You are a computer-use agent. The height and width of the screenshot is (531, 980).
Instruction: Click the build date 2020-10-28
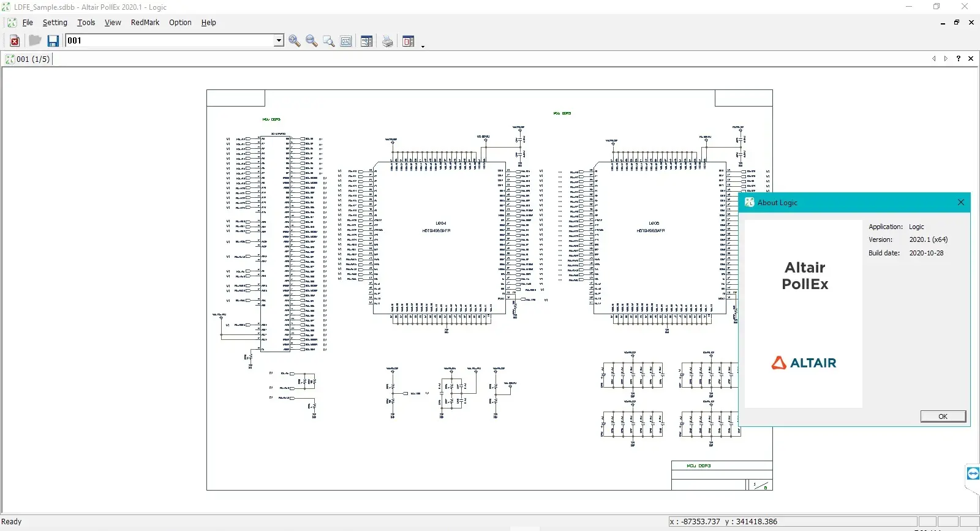click(x=926, y=253)
